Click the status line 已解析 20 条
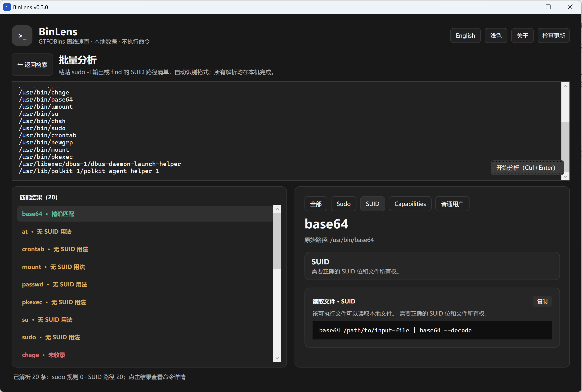 coord(99,377)
